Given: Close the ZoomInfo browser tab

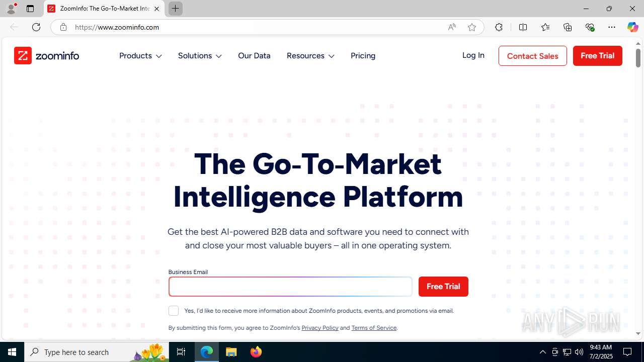Looking at the screenshot, I should [x=156, y=9].
